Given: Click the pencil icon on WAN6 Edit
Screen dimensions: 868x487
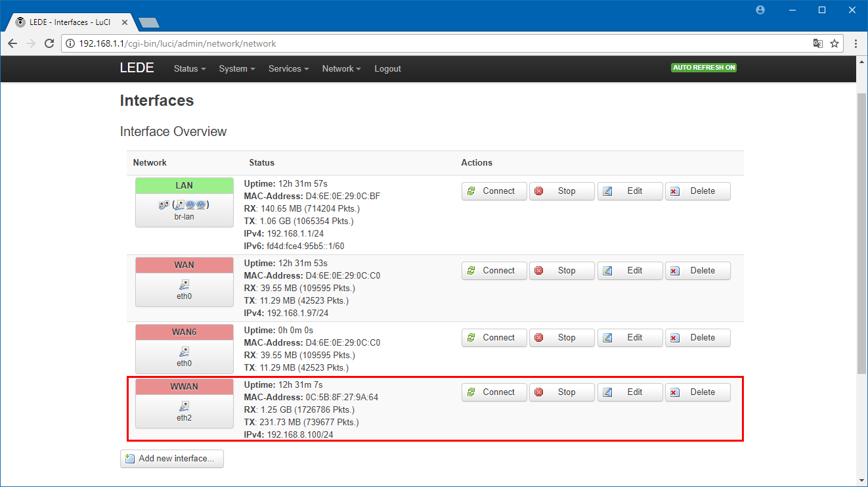Looking at the screenshot, I should (607, 338).
